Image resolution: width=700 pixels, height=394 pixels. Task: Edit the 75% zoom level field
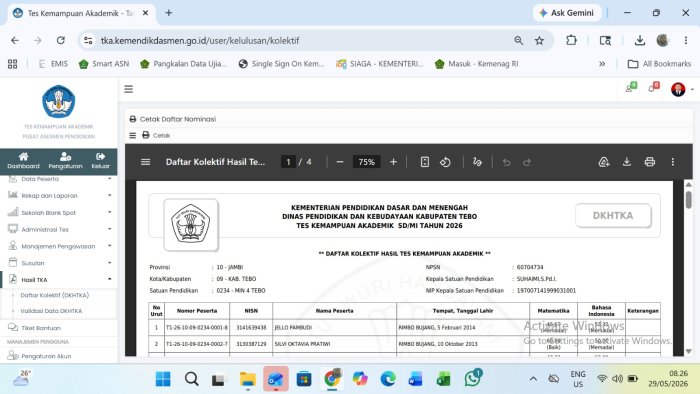(x=367, y=162)
